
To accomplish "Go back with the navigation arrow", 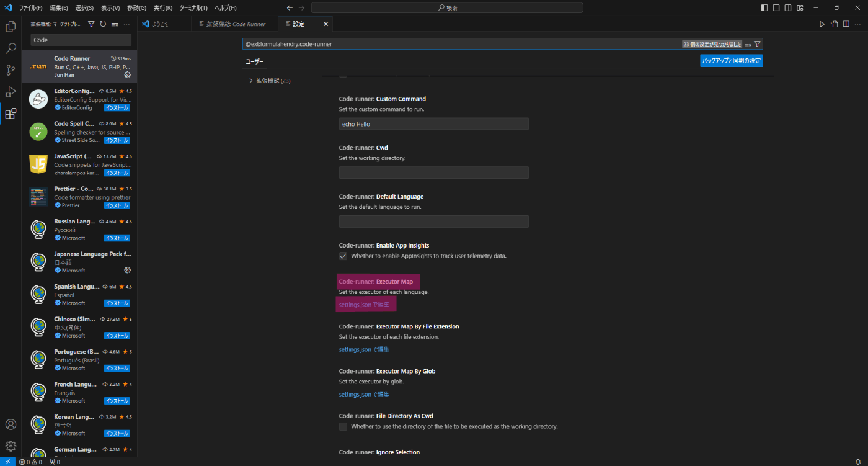I will [x=290, y=8].
